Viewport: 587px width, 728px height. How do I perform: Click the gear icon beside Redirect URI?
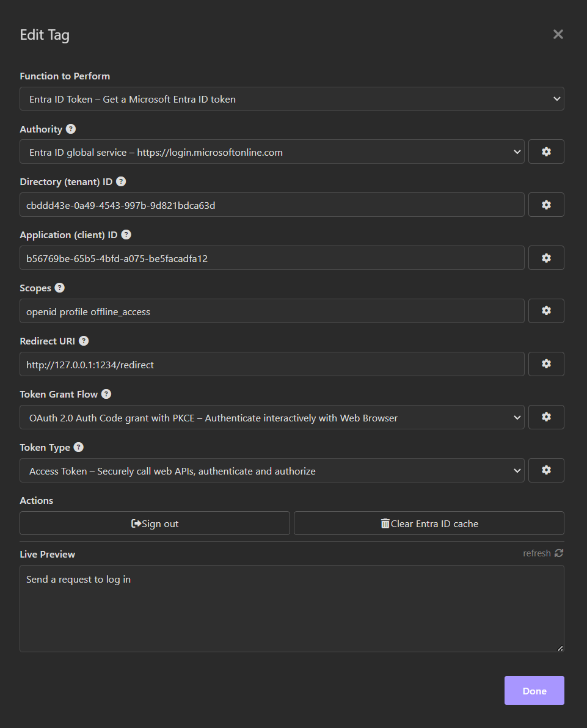pyautogui.click(x=546, y=364)
